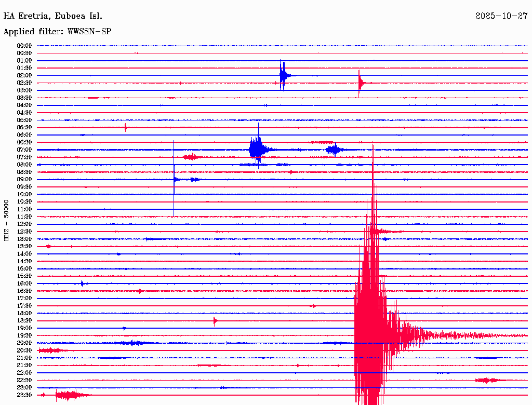Screen dimensions: 532x405
Task: Select the 04:00 time label
Action: (x=24, y=105)
